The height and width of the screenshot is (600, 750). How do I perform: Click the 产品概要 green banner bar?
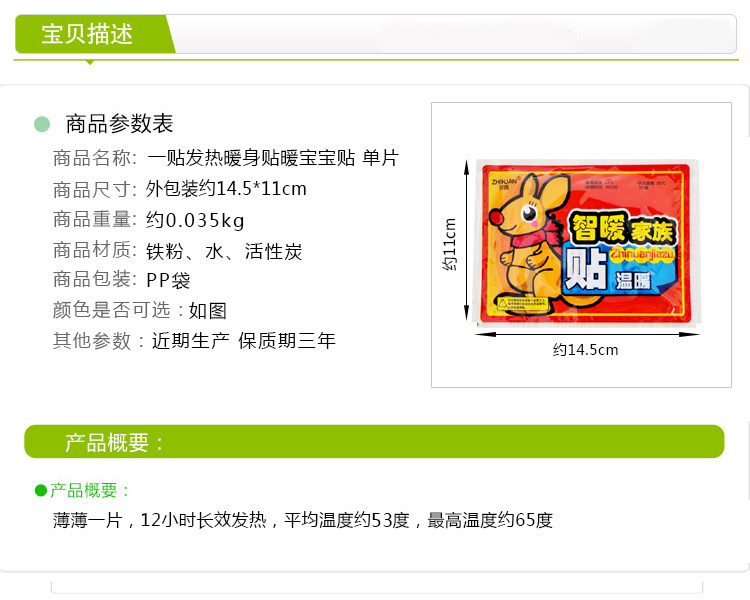pos(374,441)
